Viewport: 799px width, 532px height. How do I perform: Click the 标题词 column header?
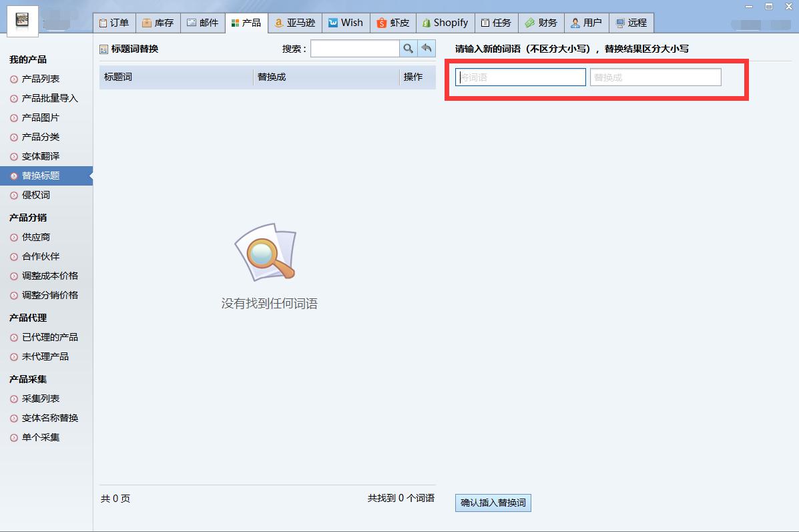point(118,77)
